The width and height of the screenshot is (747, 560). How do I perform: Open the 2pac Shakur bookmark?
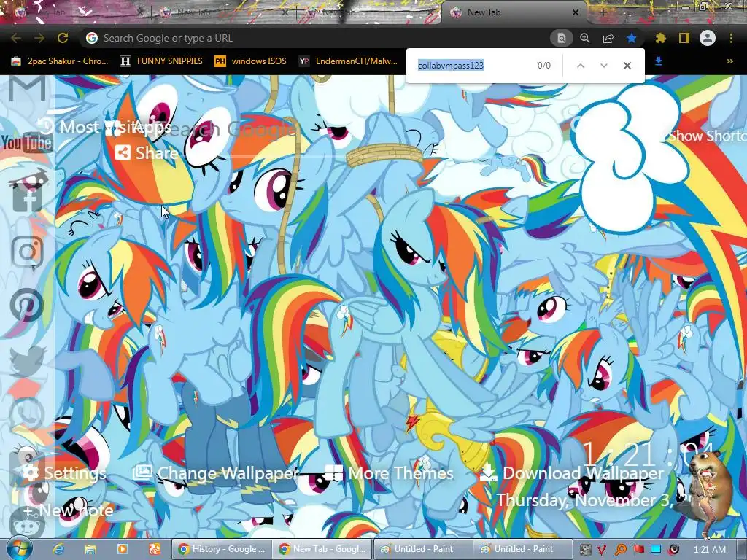[x=60, y=61]
